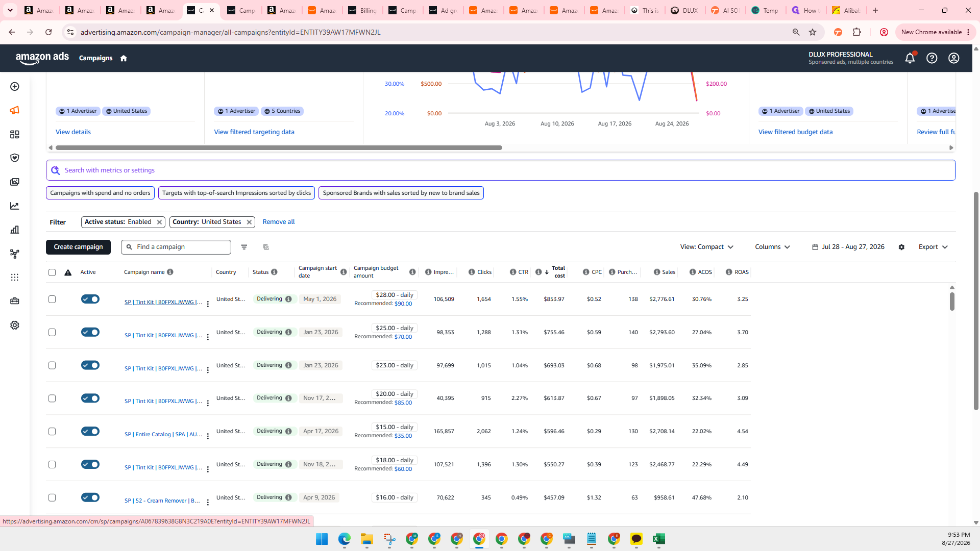Sort by Total cost column header
Viewport: 980px width, 551px height.
558,272
